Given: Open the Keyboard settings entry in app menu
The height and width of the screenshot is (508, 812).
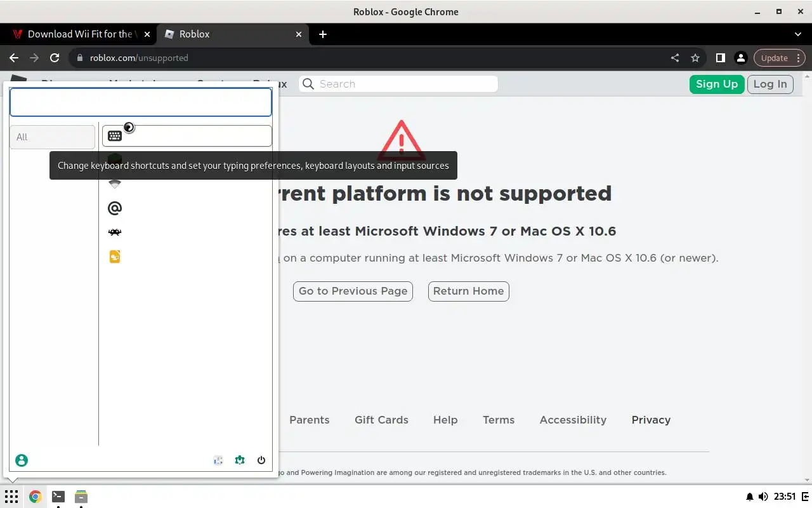Looking at the screenshot, I should pyautogui.click(x=187, y=136).
